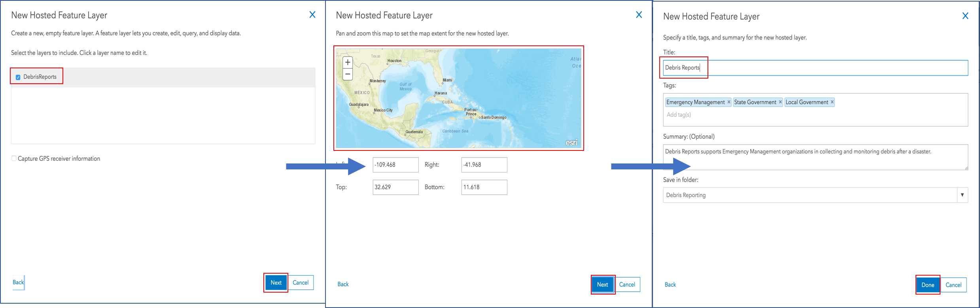Toggle the DebrisReports layer checkbox
980x308 pixels.
(18, 77)
